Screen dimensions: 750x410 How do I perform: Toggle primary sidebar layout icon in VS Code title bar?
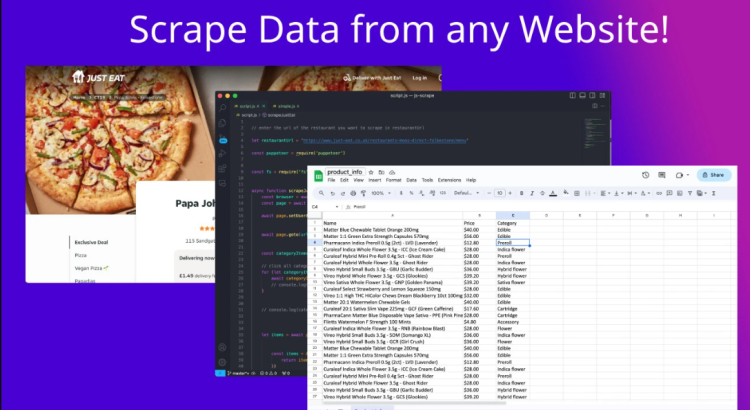[573, 95]
